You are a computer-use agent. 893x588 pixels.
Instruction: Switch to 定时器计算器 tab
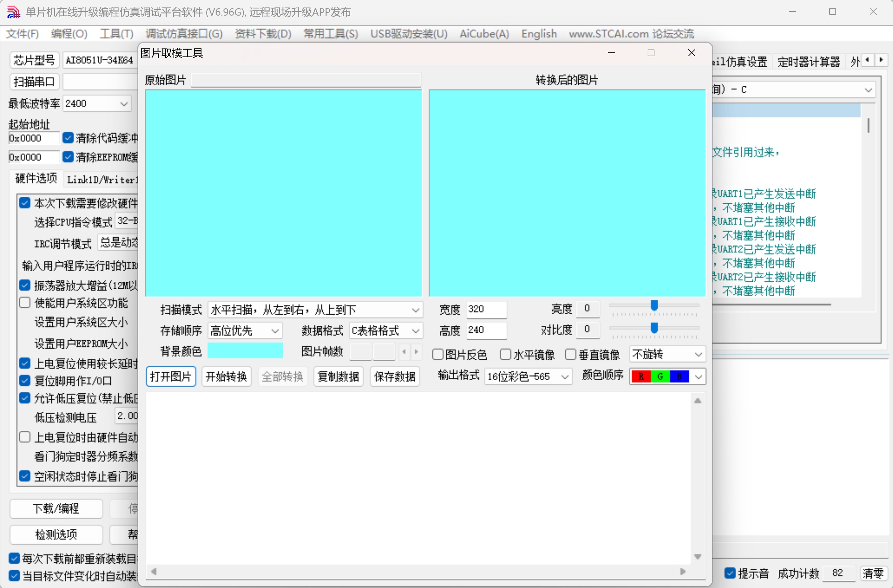[809, 61]
